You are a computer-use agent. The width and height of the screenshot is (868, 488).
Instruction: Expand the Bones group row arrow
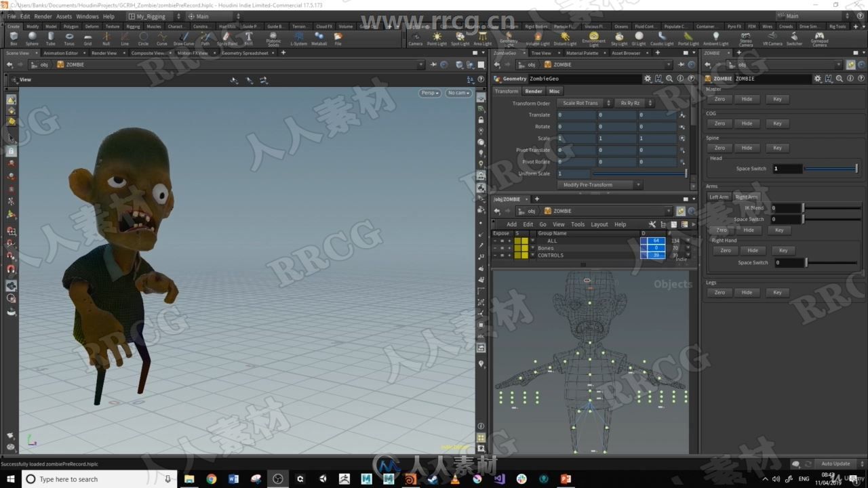click(x=532, y=248)
